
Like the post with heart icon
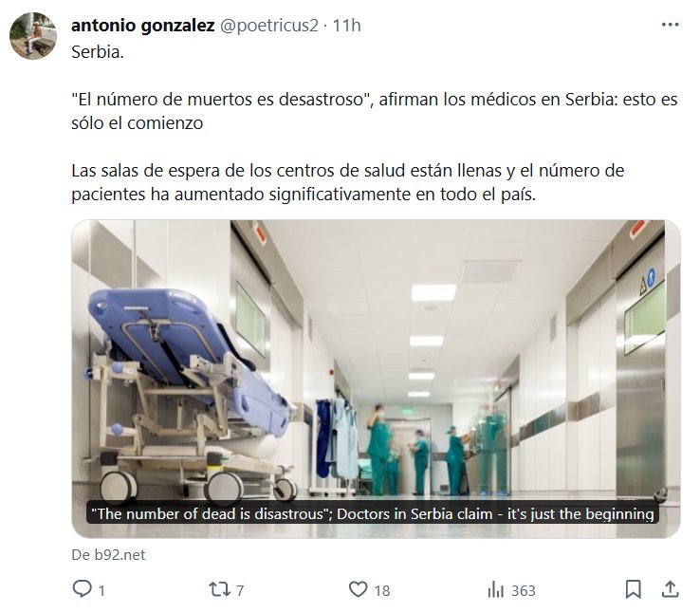(x=358, y=590)
